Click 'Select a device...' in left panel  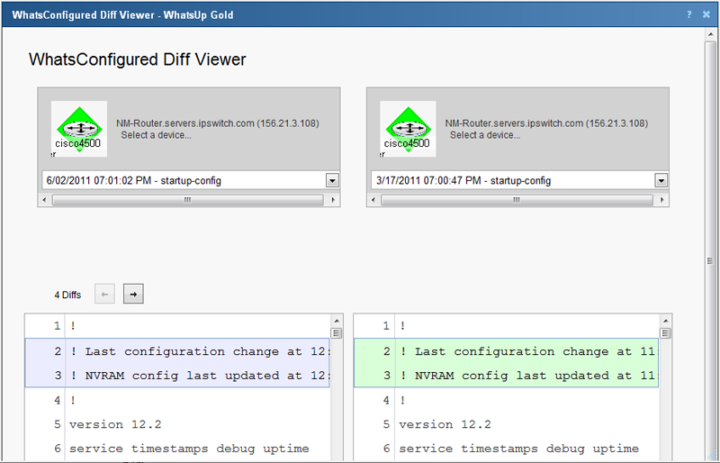coord(156,135)
